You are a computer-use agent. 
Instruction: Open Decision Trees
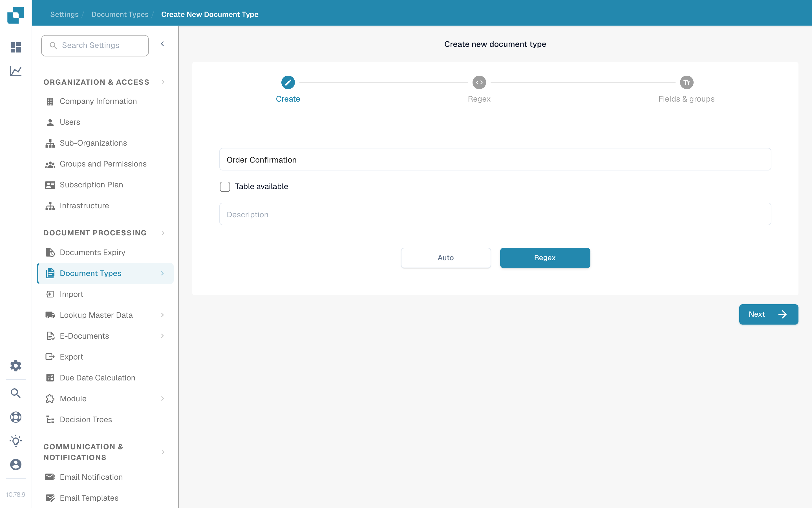pos(105,419)
